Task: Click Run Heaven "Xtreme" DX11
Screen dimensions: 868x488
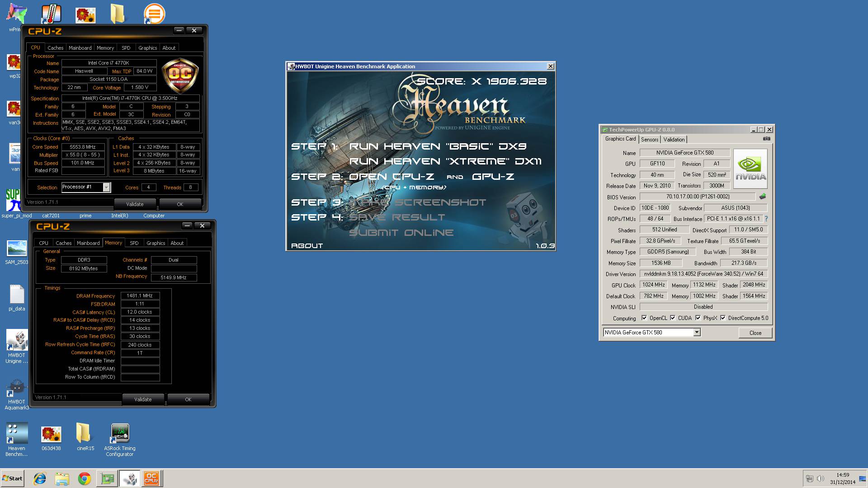Action: click(x=445, y=161)
